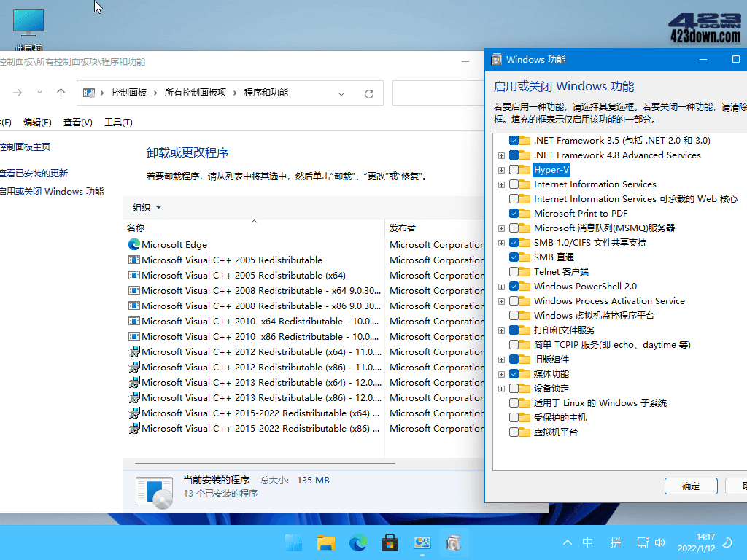The image size is (747, 560).
Task: Click the Windows Features title bar icon
Action: (496, 60)
